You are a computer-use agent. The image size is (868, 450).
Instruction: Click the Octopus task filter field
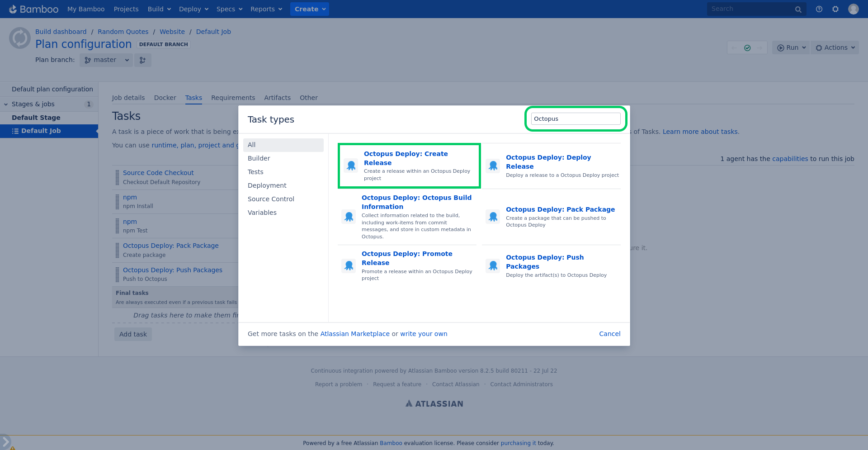[x=576, y=119]
